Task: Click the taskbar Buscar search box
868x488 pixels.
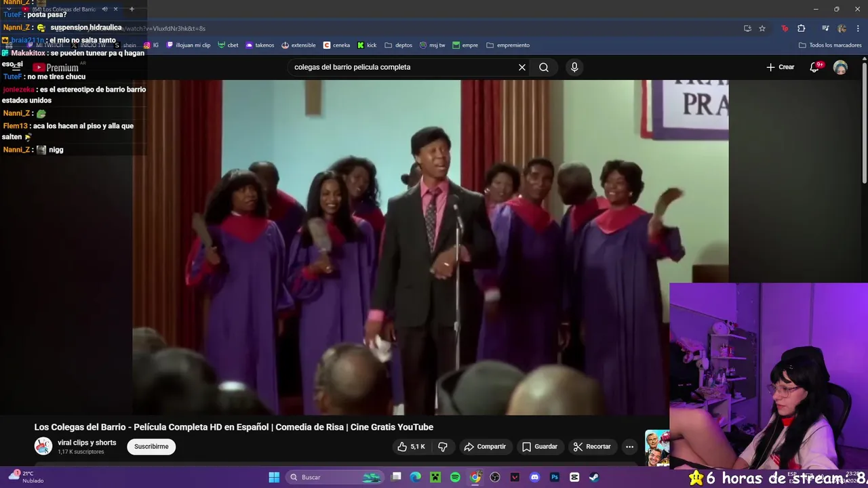Action: point(335,477)
